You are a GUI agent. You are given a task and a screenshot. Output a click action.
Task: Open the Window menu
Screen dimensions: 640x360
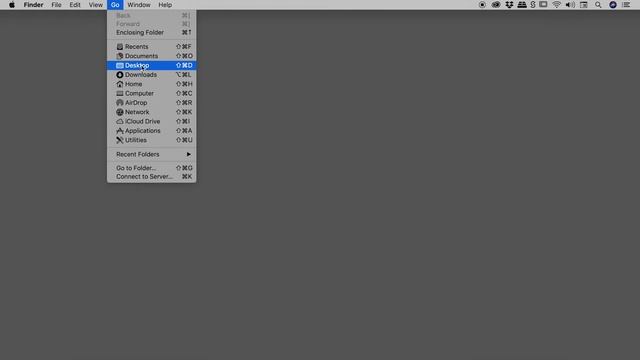pyautogui.click(x=139, y=5)
